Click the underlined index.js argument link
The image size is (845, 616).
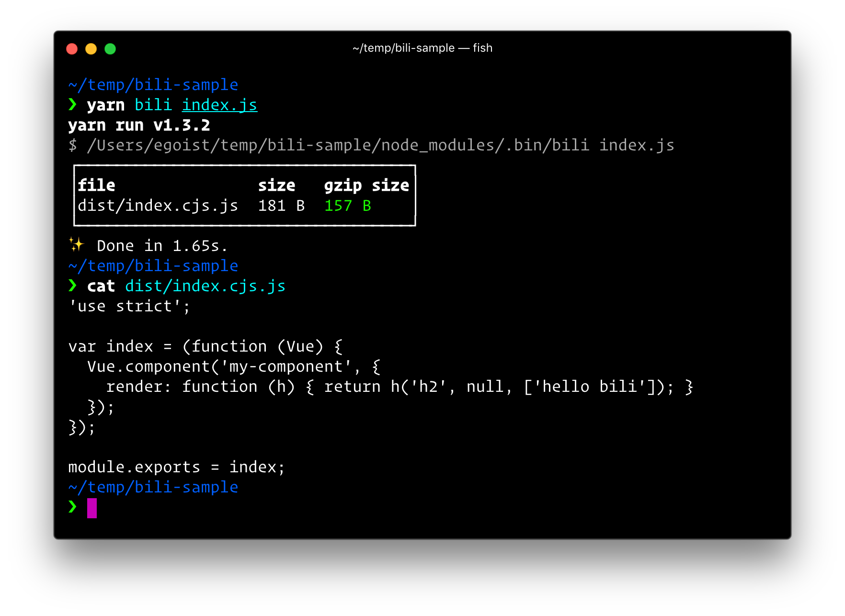pos(219,104)
